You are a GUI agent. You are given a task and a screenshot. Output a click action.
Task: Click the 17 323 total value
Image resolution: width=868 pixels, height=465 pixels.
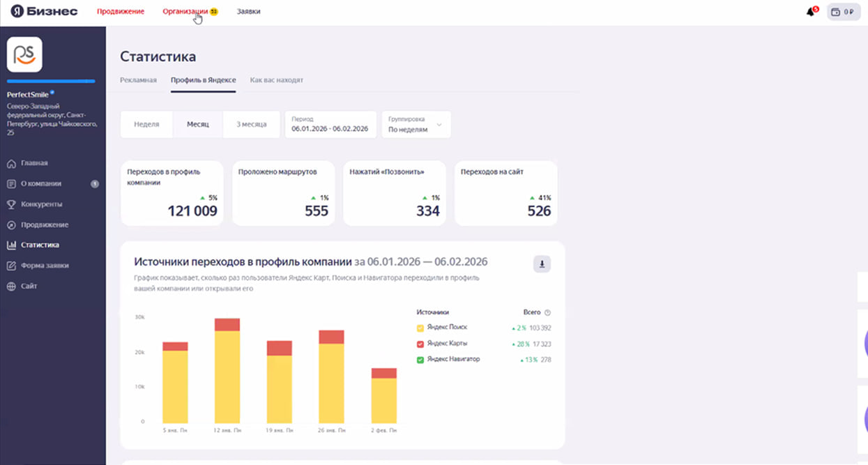[542, 344]
